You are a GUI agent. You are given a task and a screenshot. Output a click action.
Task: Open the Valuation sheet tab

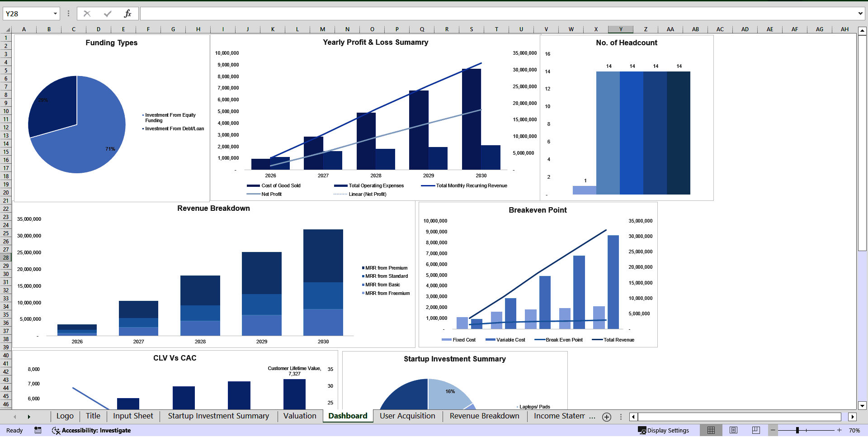(x=300, y=416)
